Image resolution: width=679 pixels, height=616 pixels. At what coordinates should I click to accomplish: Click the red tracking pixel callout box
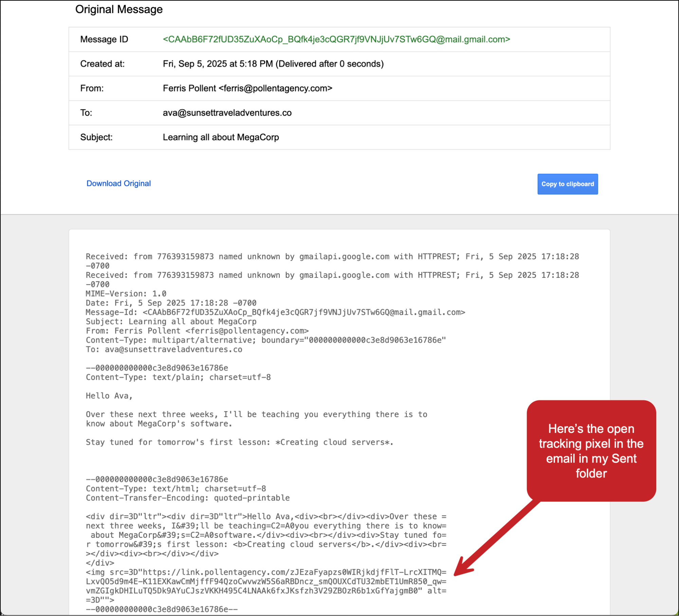[x=591, y=450]
